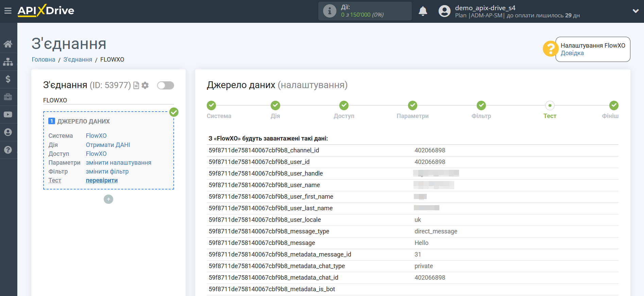Screen dimensions: 644x296
Task: Open connections sitemap icon in sidebar
Action: coord(8,62)
